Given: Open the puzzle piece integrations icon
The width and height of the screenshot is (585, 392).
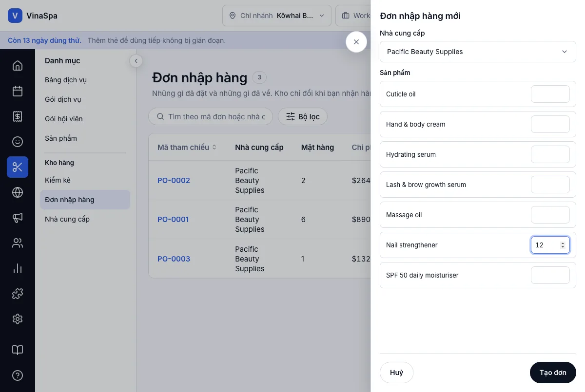Looking at the screenshot, I should click(18, 294).
